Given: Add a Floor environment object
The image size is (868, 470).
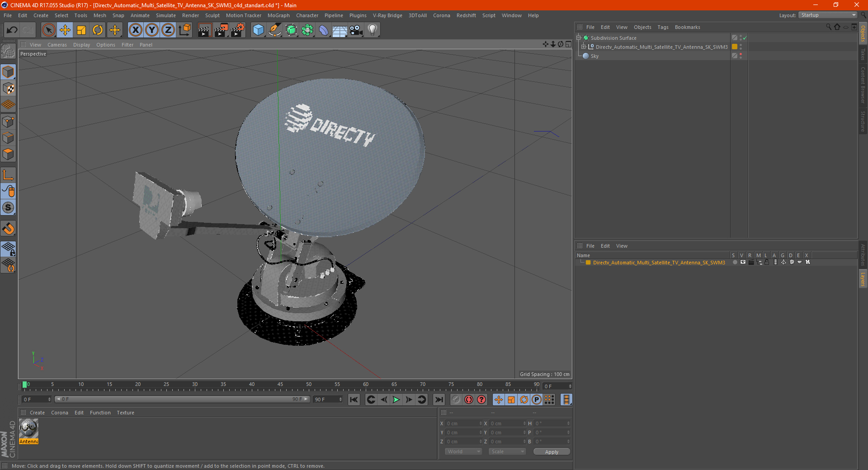Looking at the screenshot, I should (340, 30).
